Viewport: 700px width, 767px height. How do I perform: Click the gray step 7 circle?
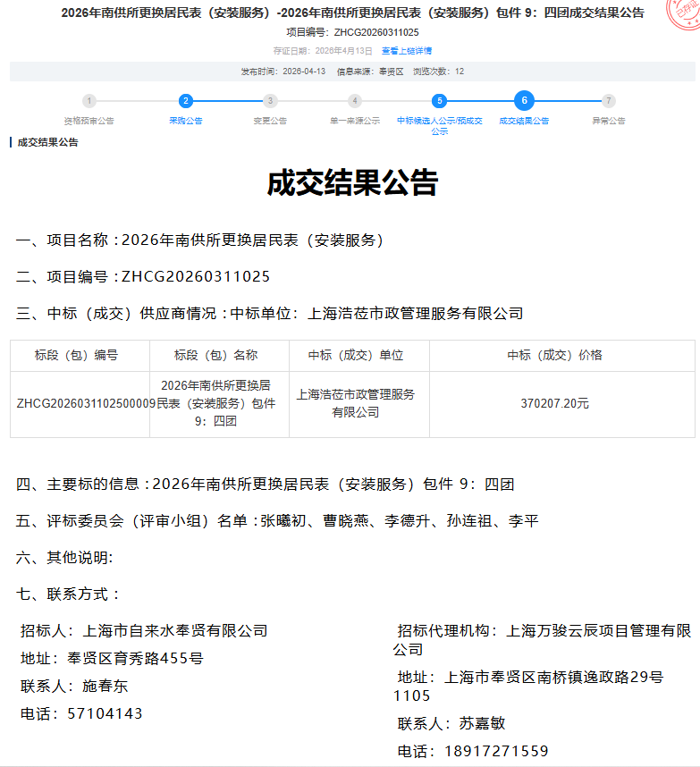click(x=609, y=101)
